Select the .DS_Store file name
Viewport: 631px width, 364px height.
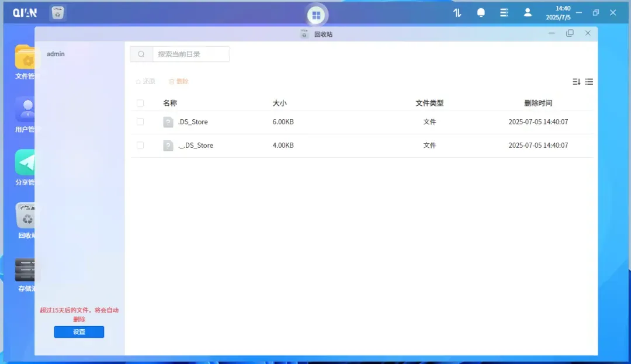(x=193, y=122)
